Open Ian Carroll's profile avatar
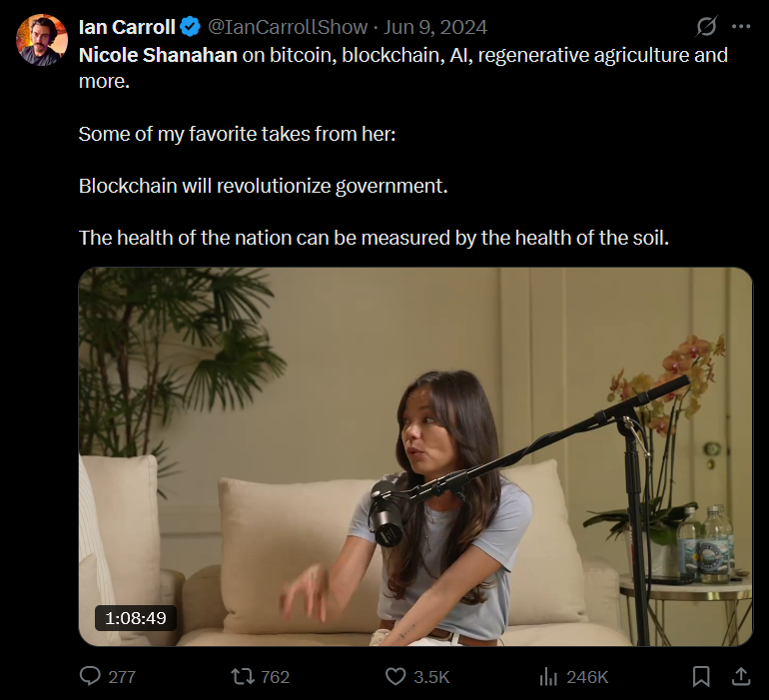 41,40
